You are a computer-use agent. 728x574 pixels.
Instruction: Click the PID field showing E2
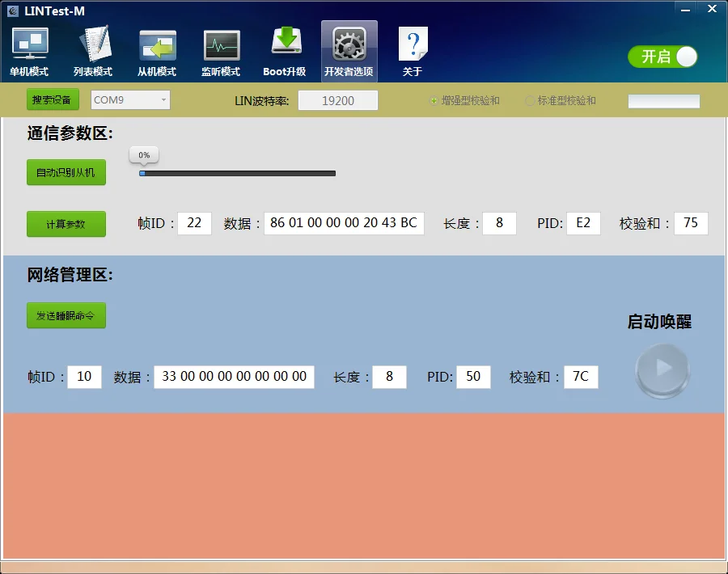(583, 223)
